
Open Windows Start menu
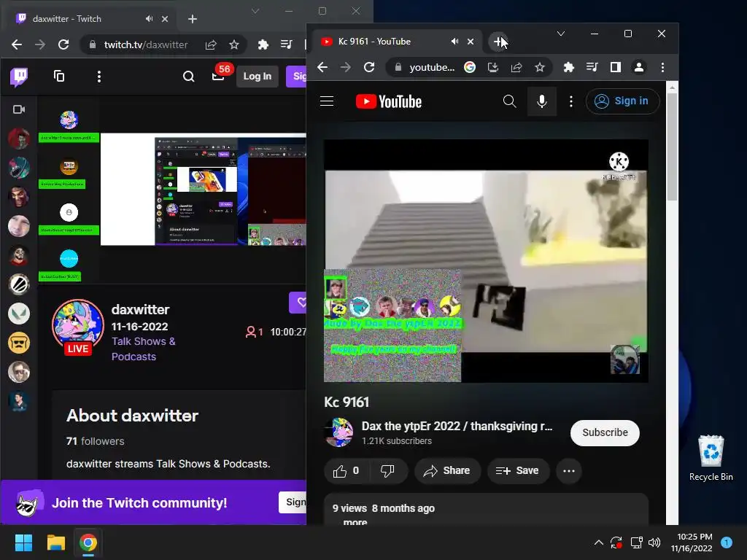coord(23,542)
